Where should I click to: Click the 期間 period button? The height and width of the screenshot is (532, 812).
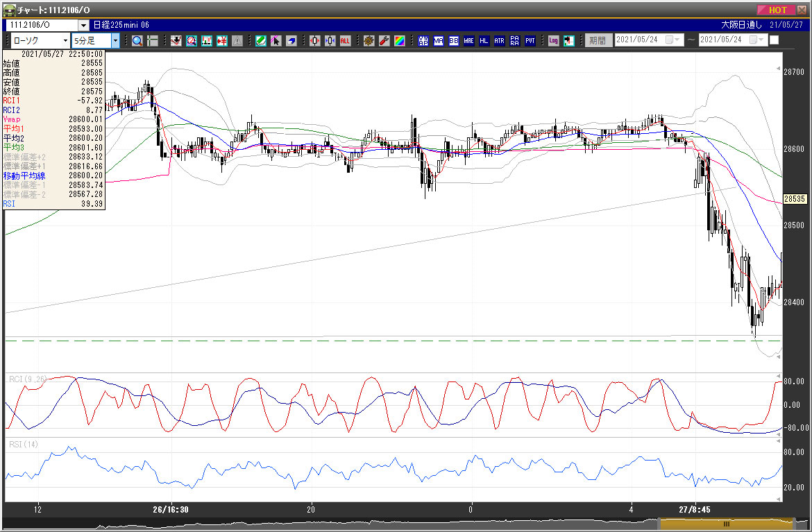597,40
